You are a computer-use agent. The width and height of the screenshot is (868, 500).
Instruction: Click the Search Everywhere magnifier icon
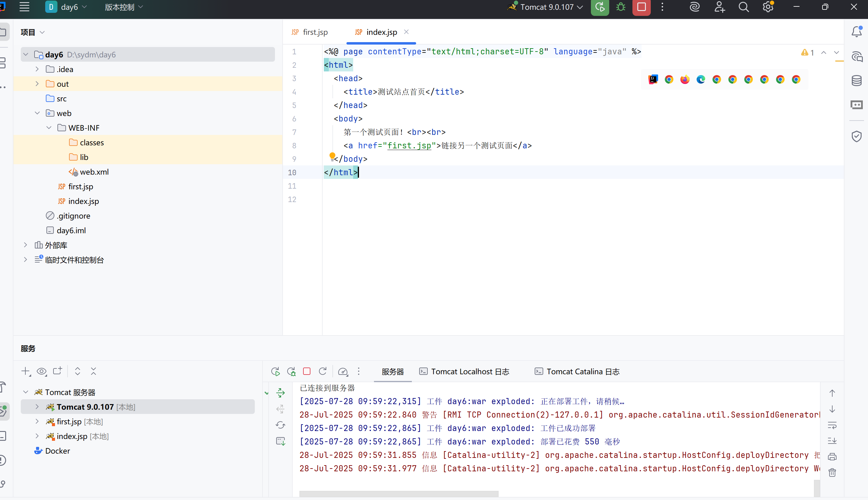(x=744, y=7)
